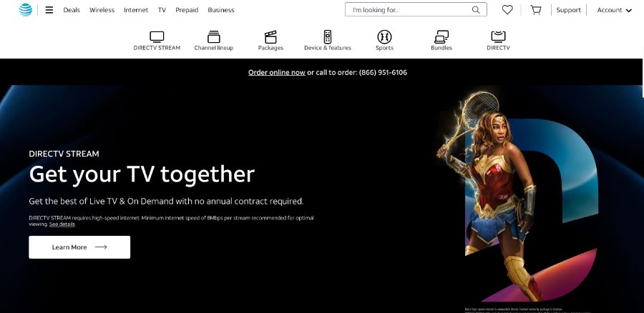Open the wishlist heart icon

(x=507, y=10)
